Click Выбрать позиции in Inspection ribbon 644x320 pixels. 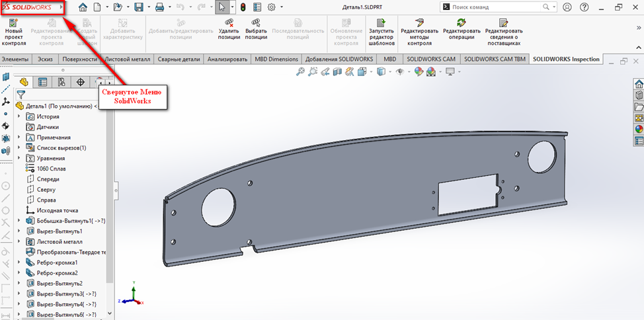tap(257, 29)
